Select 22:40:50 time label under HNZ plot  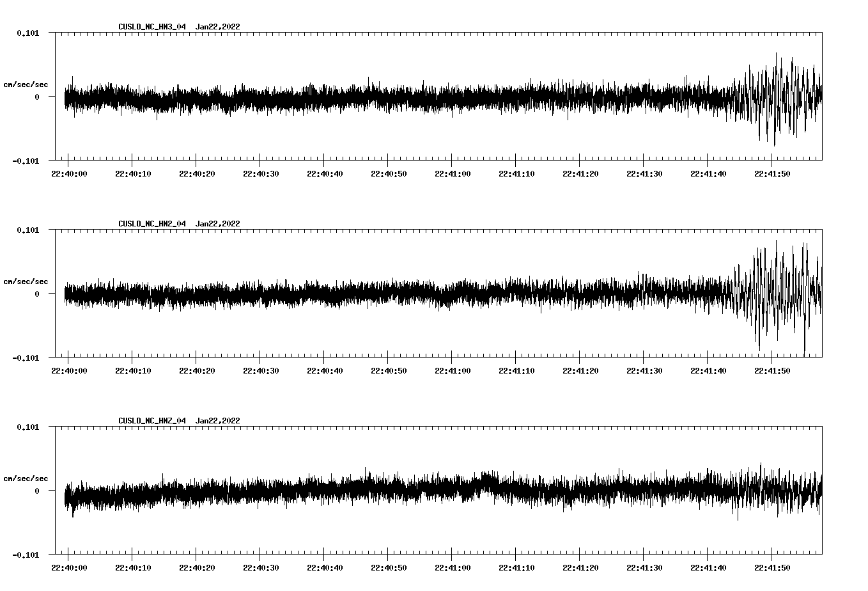tap(388, 568)
